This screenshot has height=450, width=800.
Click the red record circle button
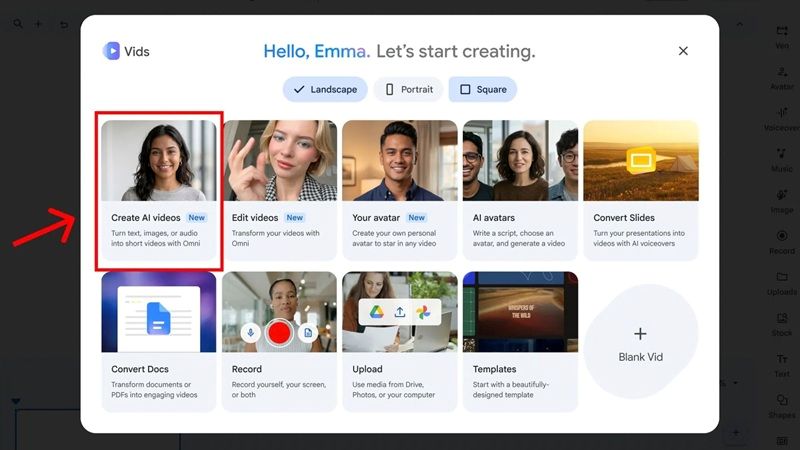pyautogui.click(x=279, y=333)
